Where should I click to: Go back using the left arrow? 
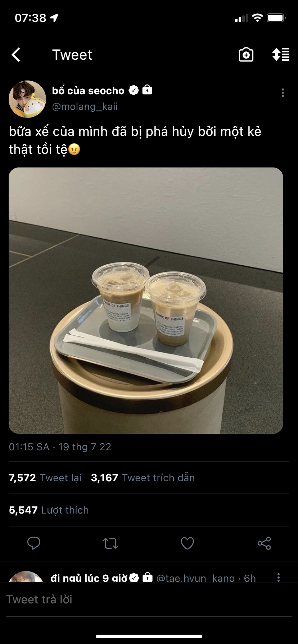click(16, 55)
